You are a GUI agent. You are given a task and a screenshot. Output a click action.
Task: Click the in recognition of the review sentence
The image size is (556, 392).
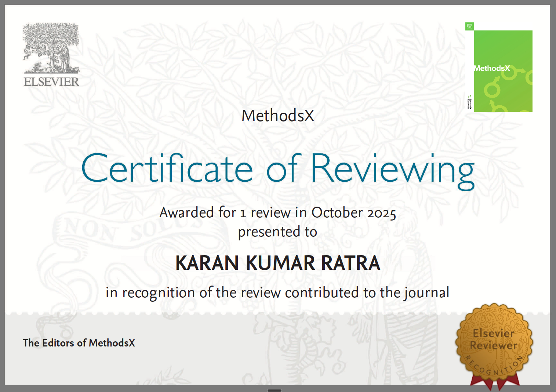pyautogui.click(x=277, y=293)
